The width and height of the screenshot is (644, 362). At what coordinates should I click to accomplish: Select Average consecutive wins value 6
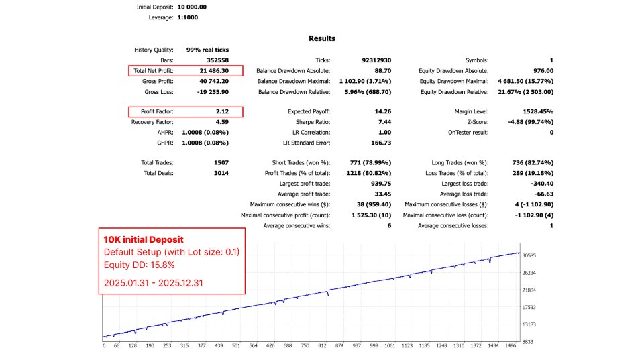[x=389, y=226]
